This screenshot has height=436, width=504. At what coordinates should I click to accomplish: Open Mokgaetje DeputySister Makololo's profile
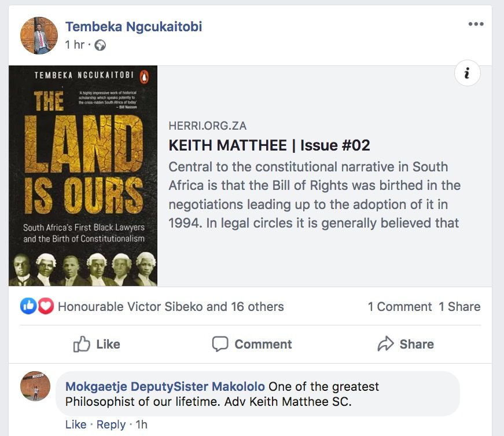click(165, 386)
